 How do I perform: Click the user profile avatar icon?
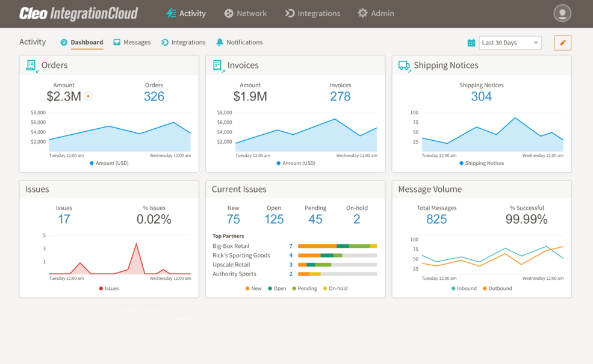[561, 13]
